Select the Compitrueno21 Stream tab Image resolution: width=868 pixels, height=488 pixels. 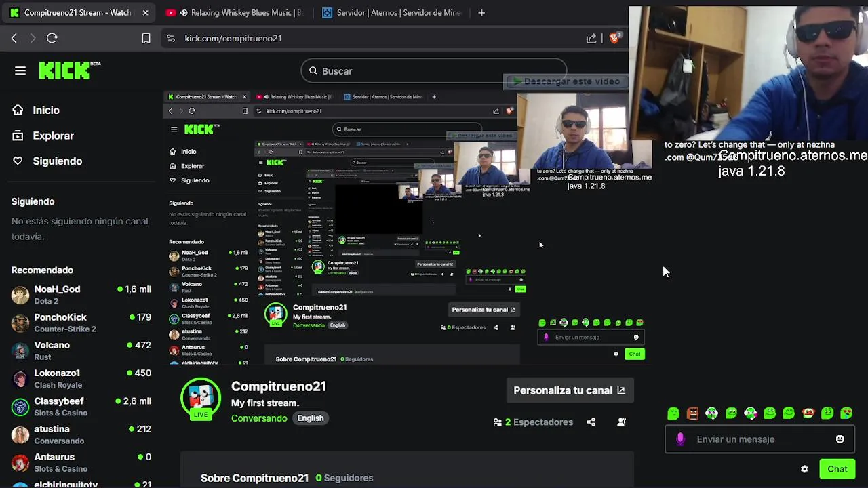tap(79, 12)
